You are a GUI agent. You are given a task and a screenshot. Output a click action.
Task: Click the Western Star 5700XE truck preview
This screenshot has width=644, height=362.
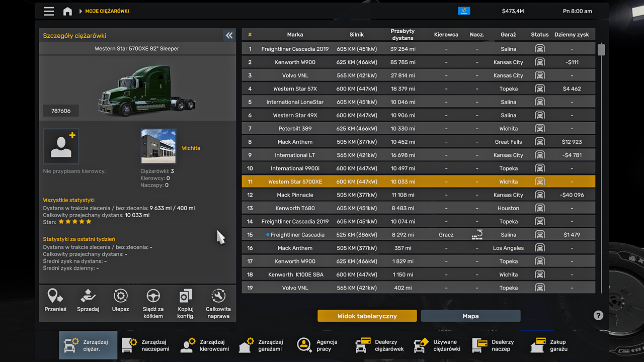point(146,90)
